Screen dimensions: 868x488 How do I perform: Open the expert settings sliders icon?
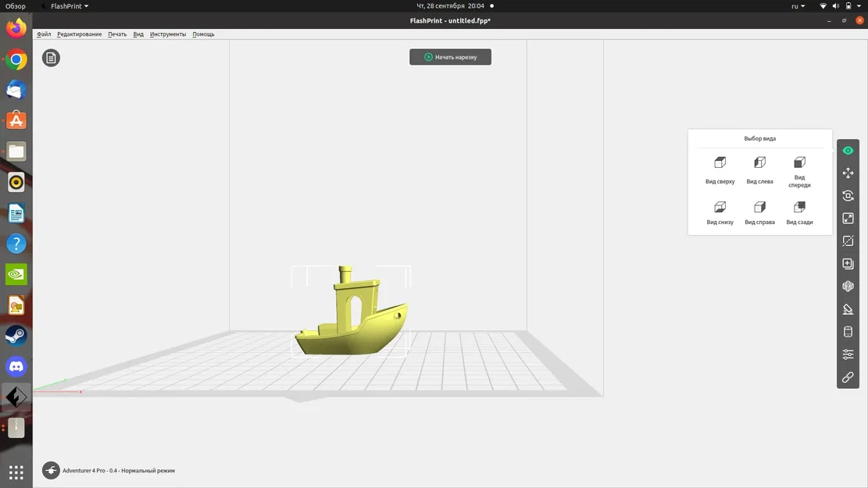click(848, 354)
